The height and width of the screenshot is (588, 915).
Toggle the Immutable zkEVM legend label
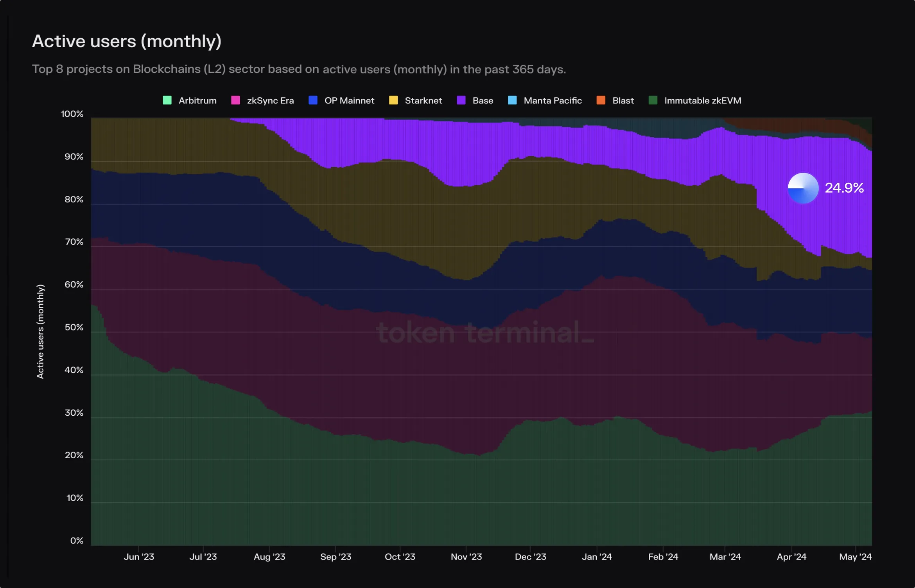coord(703,101)
